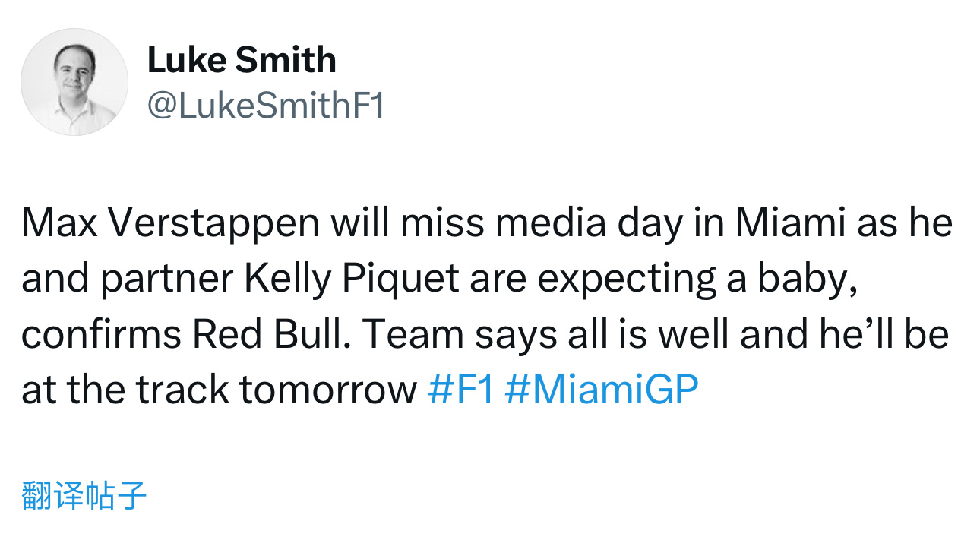Image resolution: width=980 pixels, height=540 pixels.
Task: Click the word "tomorrow" before the hashtags
Action: point(328,390)
